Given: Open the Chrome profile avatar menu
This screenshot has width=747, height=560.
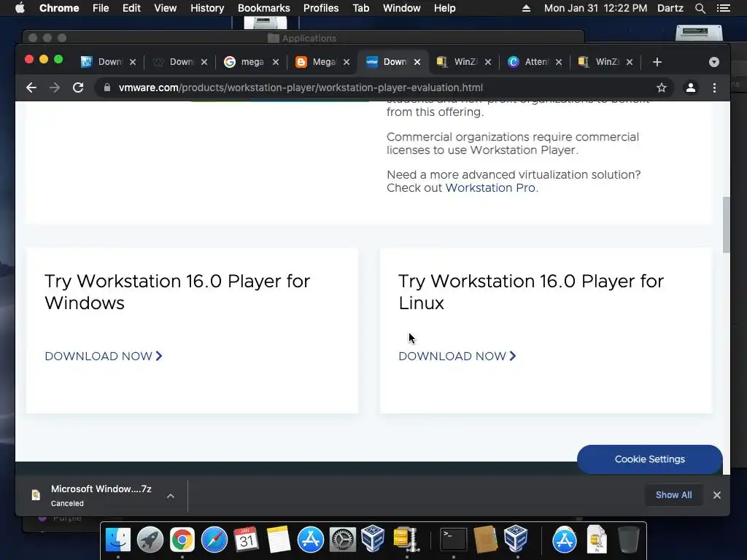Looking at the screenshot, I should [x=690, y=87].
